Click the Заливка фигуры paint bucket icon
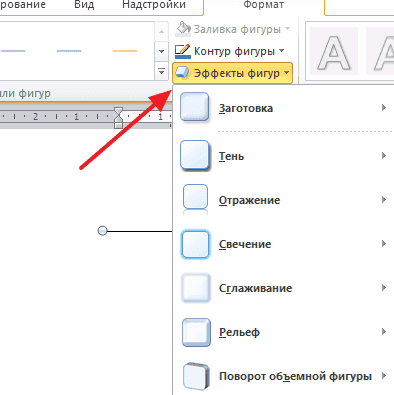This screenshot has height=395, width=394. (183, 29)
